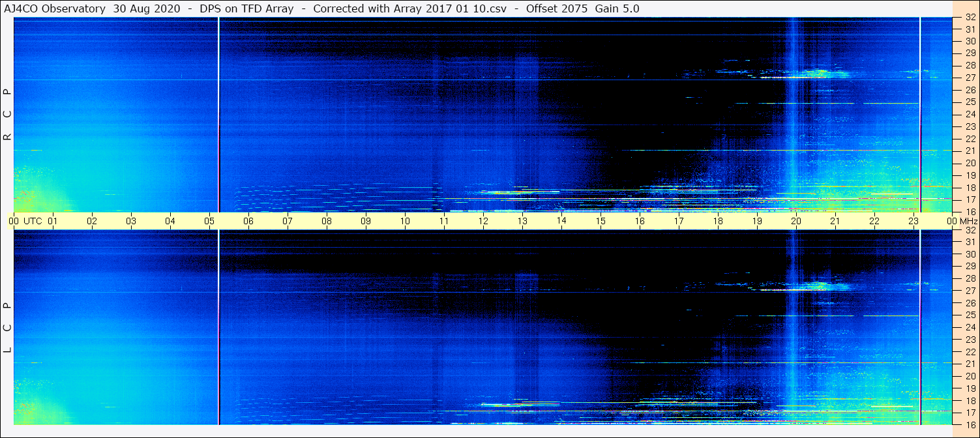980x438 pixels.
Task: Click the 08 hour mark on time axis
Action: coord(327,222)
